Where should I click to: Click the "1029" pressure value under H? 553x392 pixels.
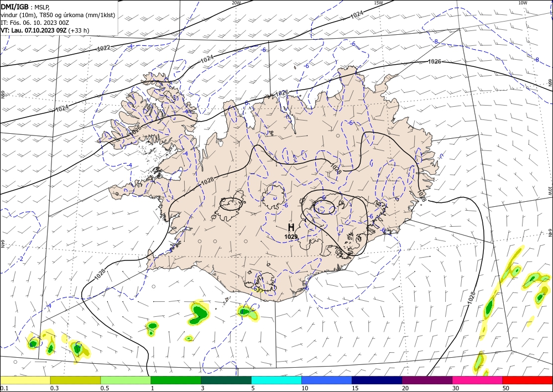[291, 237]
